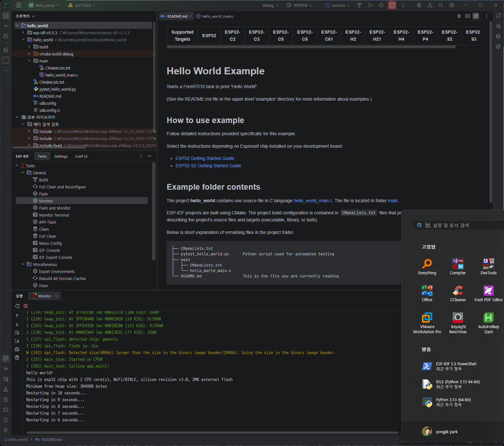Click the Build hammer icon in the toolbar

pyautogui.click(x=359, y=5)
